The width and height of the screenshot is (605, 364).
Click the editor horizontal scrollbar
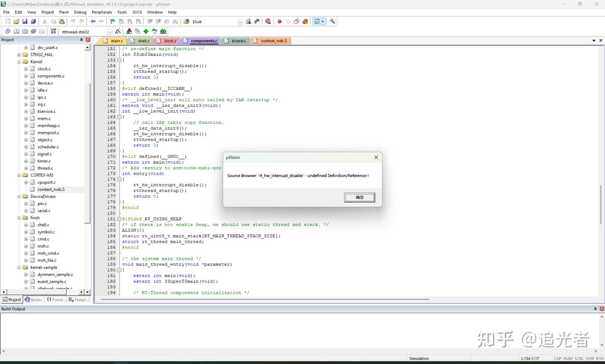264,299
